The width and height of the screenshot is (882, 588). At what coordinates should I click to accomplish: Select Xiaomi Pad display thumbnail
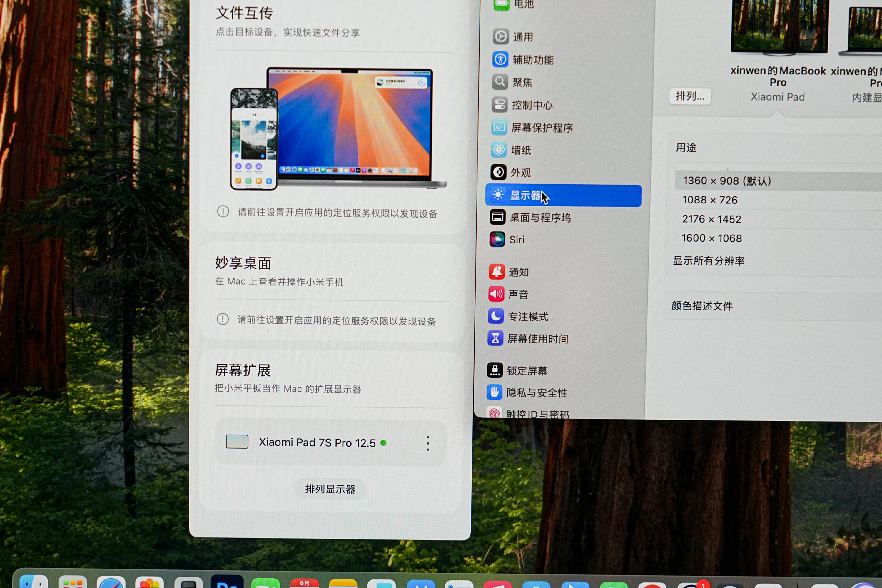tap(779, 26)
